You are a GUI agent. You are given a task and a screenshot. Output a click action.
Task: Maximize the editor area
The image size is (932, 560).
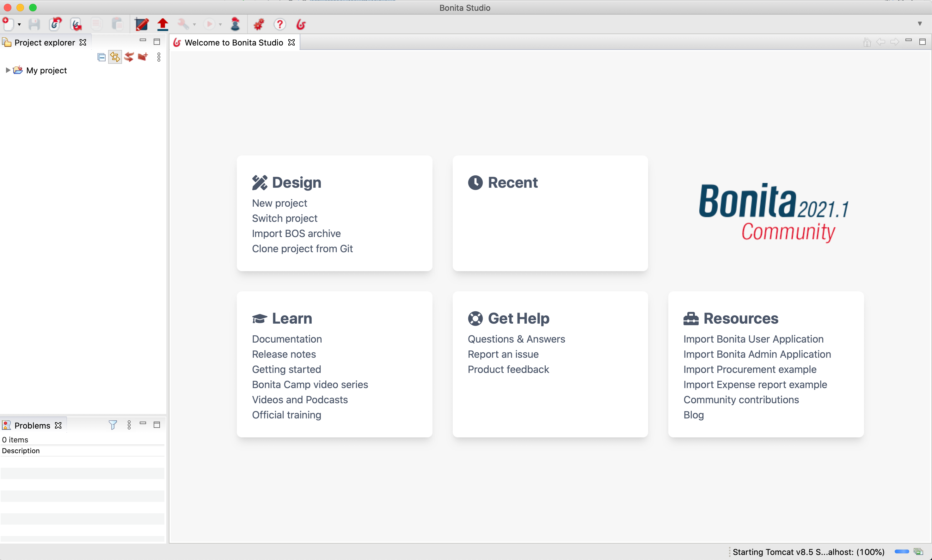(x=923, y=41)
